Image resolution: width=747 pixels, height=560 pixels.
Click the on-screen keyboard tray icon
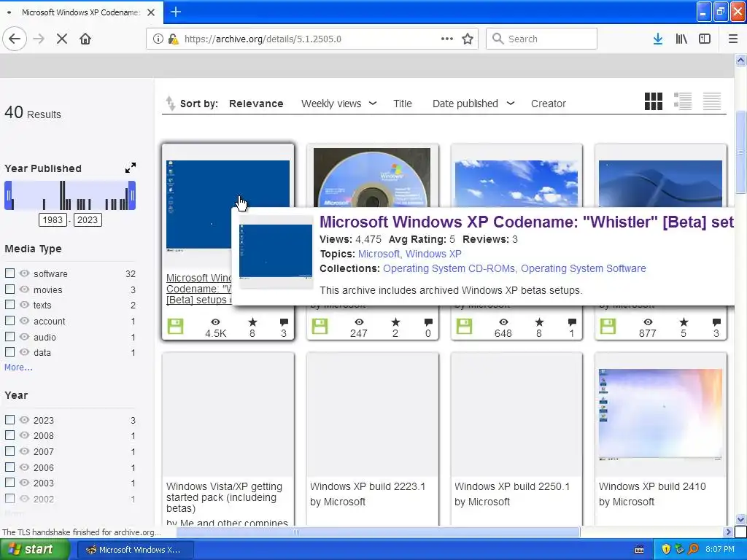click(x=639, y=550)
